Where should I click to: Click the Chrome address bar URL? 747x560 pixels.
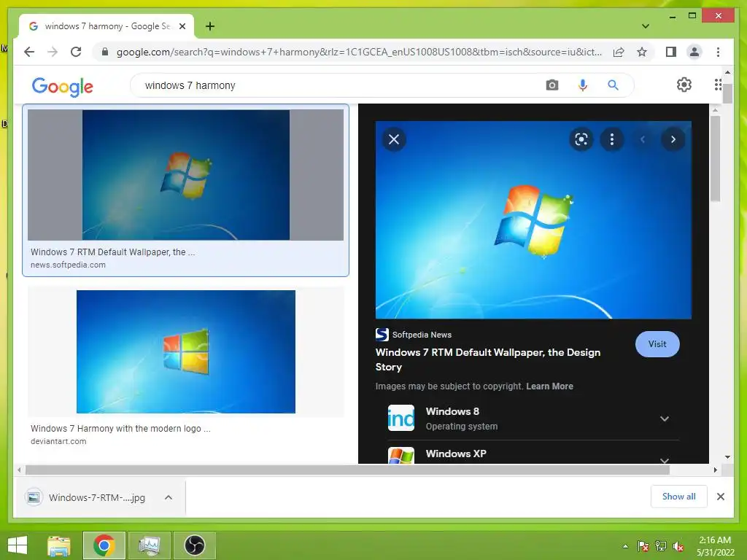click(x=359, y=52)
